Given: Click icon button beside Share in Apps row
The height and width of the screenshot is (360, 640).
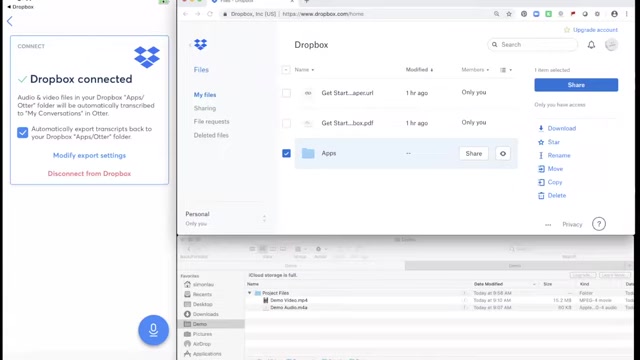Looking at the screenshot, I should coord(503,153).
